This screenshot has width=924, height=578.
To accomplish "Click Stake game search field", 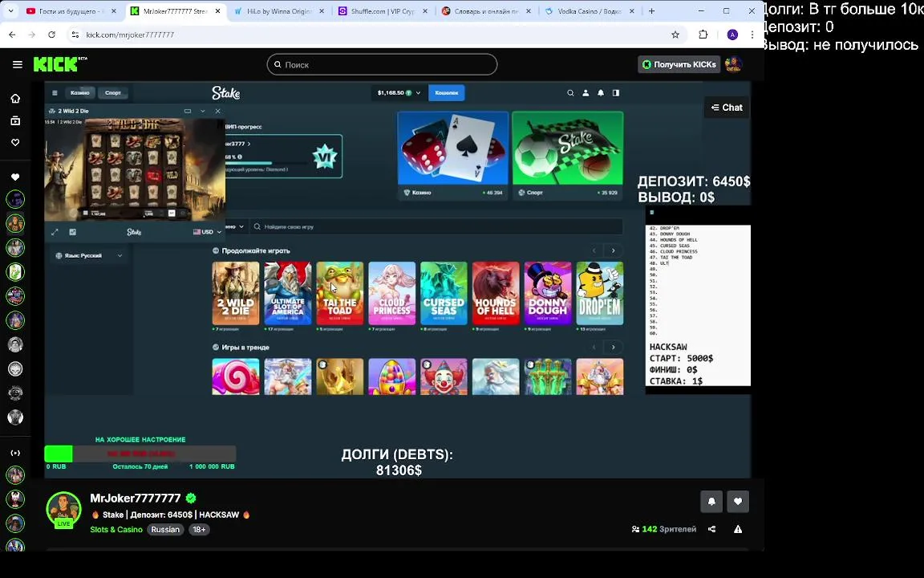I will (436, 226).
